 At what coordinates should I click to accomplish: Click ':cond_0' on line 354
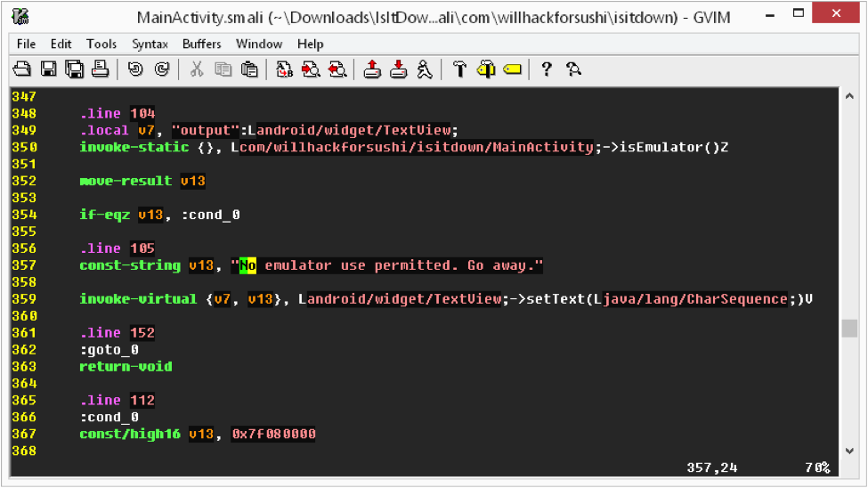[x=210, y=215]
